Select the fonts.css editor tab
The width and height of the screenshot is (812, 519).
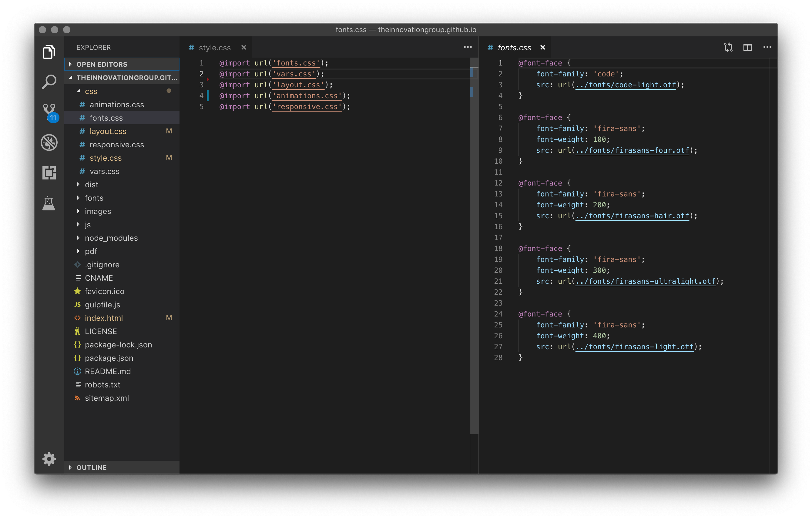point(514,48)
